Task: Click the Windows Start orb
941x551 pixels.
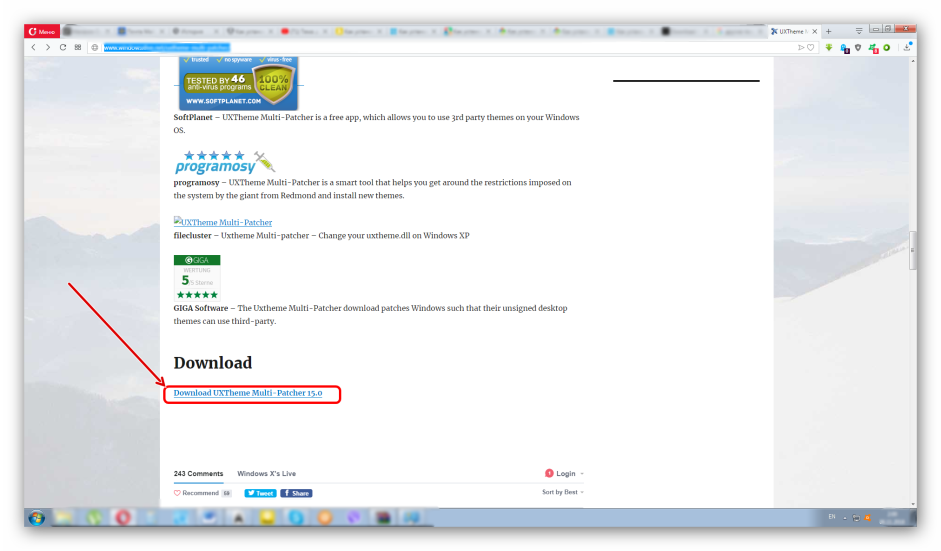Action: pyautogui.click(x=37, y=517)
